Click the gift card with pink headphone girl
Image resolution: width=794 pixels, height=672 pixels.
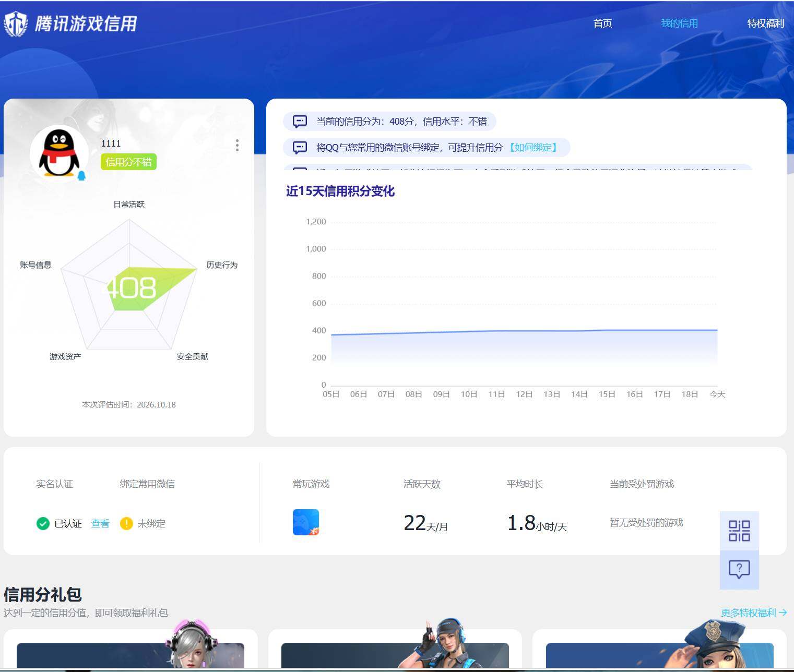[131, 649]
